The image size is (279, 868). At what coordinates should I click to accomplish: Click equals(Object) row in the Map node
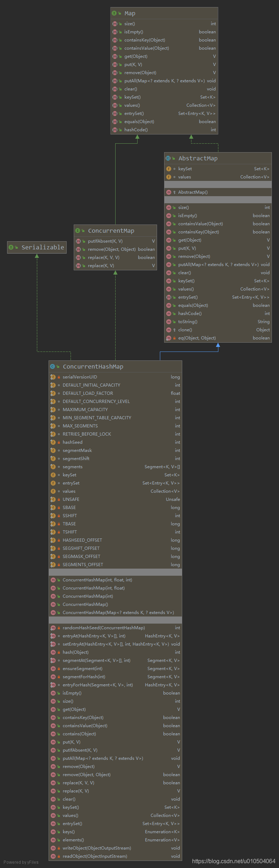click(164, 122)
